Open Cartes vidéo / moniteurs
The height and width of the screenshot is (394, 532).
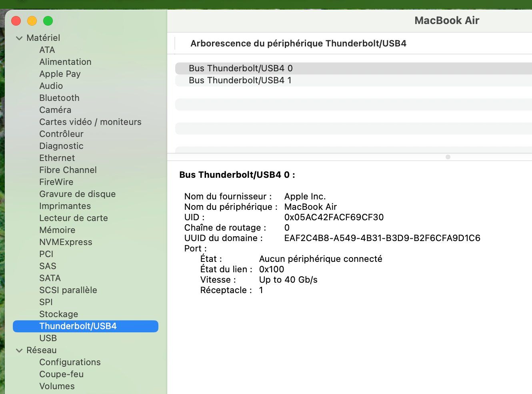click(90, 122)
